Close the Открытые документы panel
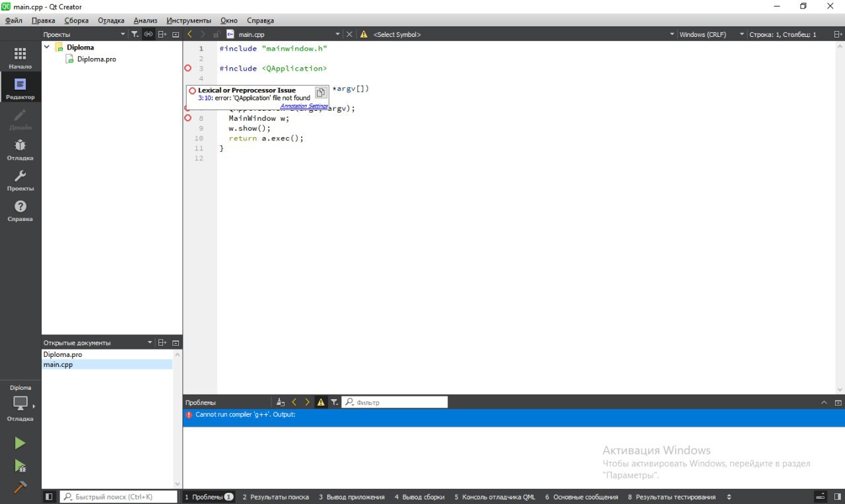 (x=176, y=343)
